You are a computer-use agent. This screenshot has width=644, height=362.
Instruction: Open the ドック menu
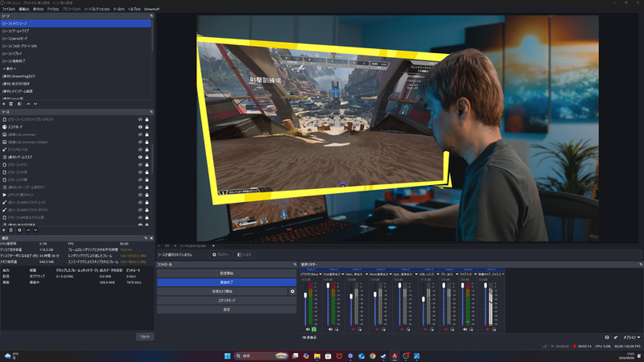tap(53, 9)
